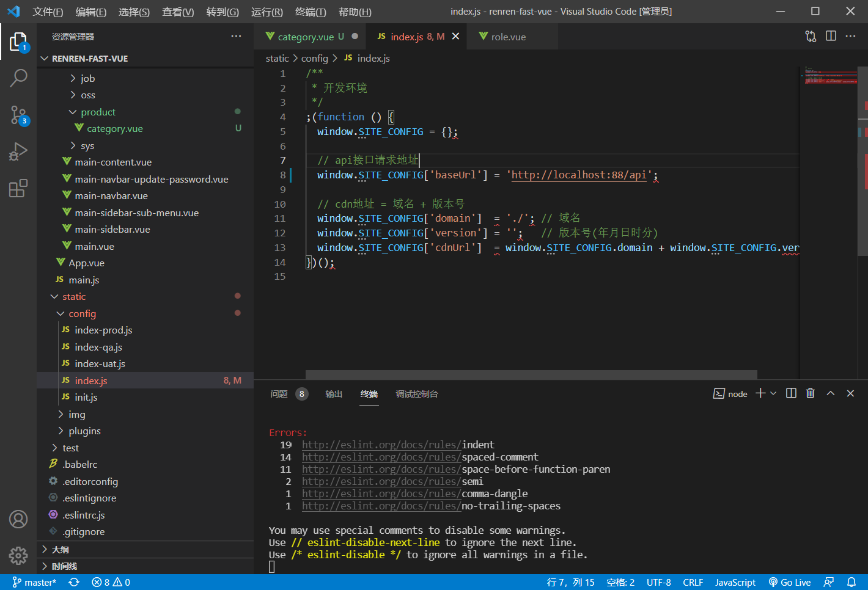Open notifications bell in status bar
The width and height of the screenshot is (868, 590).
(x=851, y=582)
